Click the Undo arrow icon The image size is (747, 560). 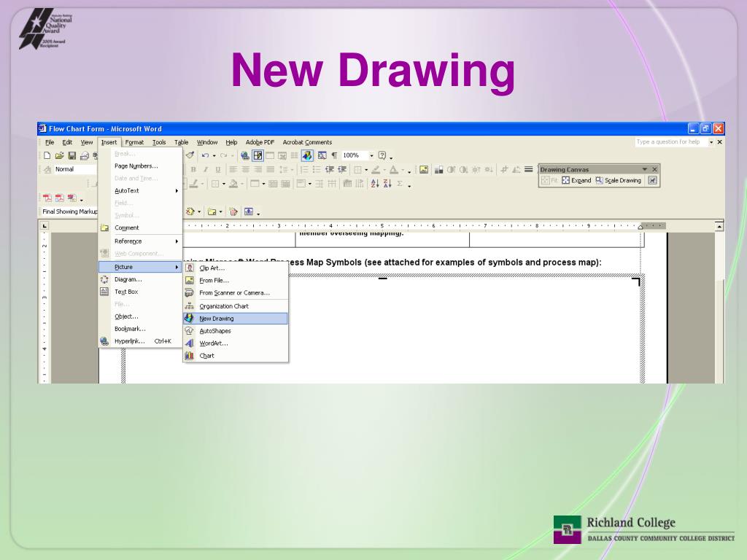[x=205, y=155]
